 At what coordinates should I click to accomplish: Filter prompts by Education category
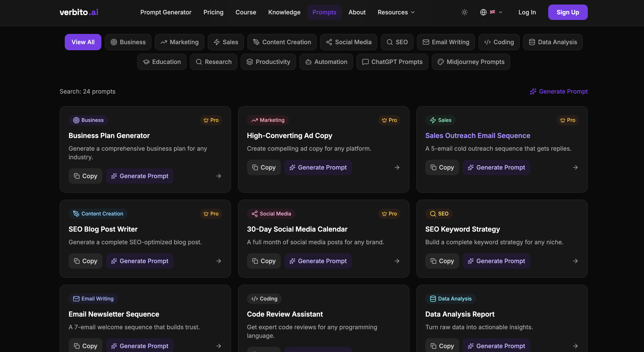pyautogui.click(x=162, y=62)
